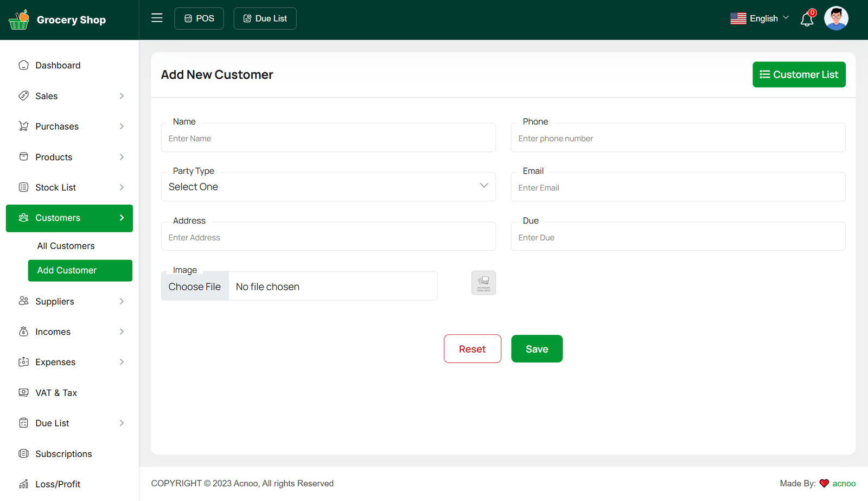Click the Reset button
Screen dimensions: 868x501
472,349
